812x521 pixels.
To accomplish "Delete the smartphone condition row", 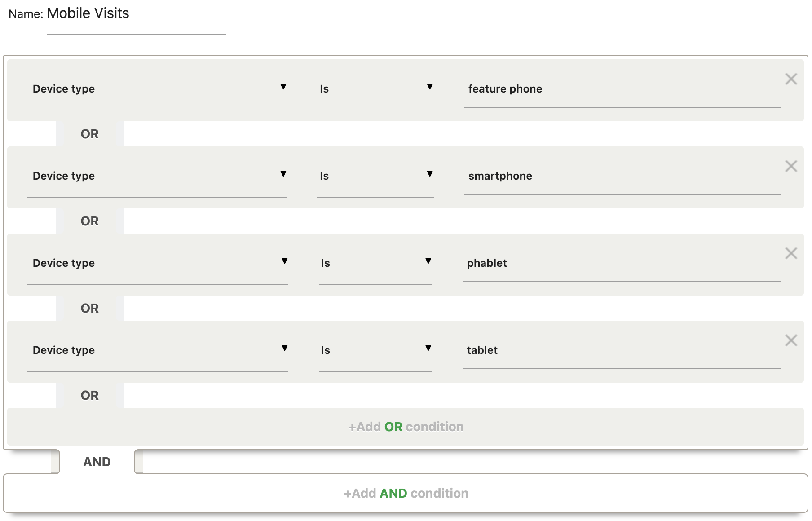I will pyautogui.click(x=791, y=166).
